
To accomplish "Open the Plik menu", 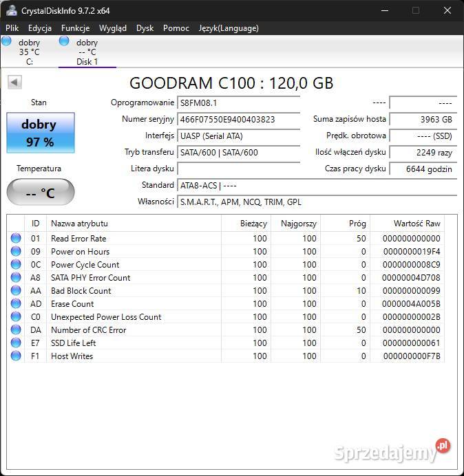I will click(12, 28).
